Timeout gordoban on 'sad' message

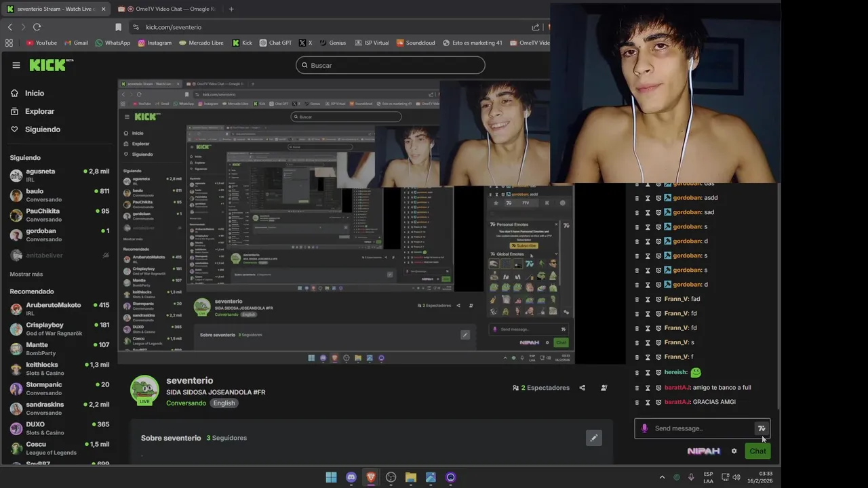point(648,212)
